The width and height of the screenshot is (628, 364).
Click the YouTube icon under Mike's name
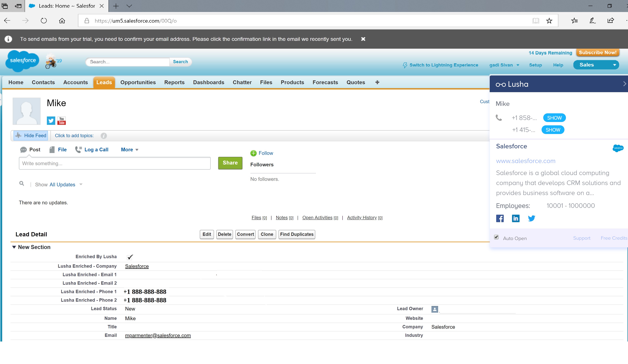pyautogui.click(x=62, y=120)
